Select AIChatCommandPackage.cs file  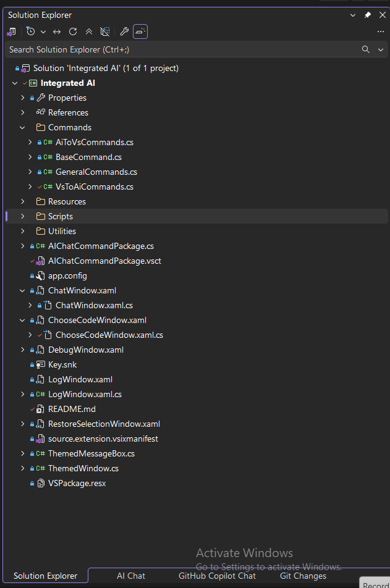(101, 246)
